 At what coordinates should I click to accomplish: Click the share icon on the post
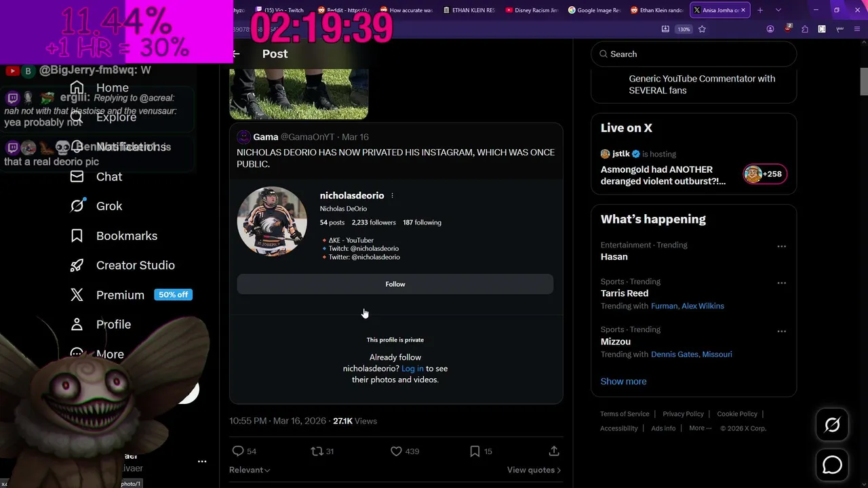point(554,451)
